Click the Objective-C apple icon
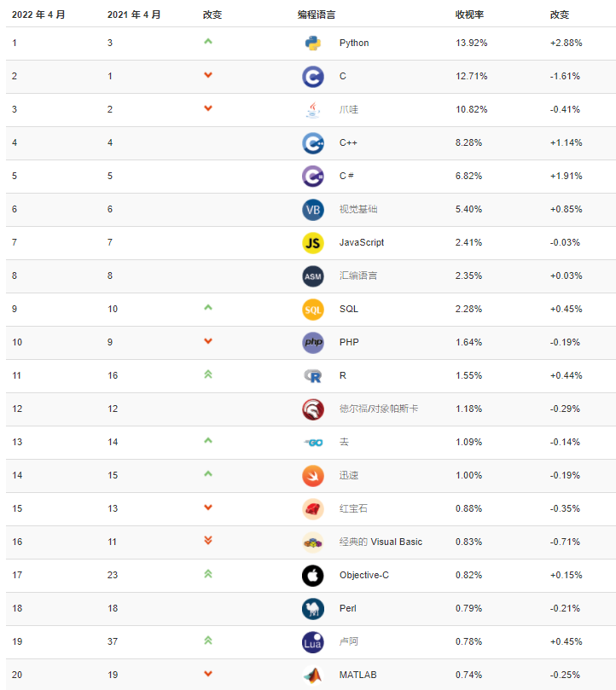Image resolution: width=616 pixels, height=690 pixels. pyautogui.click(x=313, y=575)
